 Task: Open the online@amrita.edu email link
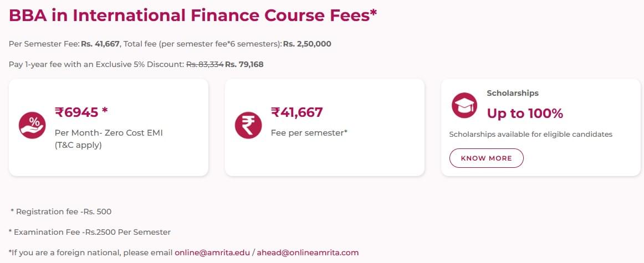212,252
